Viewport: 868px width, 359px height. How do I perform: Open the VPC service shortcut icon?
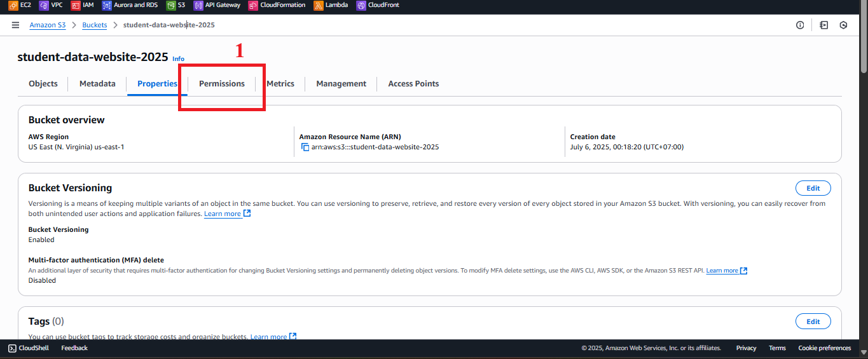tap(44, 5)
